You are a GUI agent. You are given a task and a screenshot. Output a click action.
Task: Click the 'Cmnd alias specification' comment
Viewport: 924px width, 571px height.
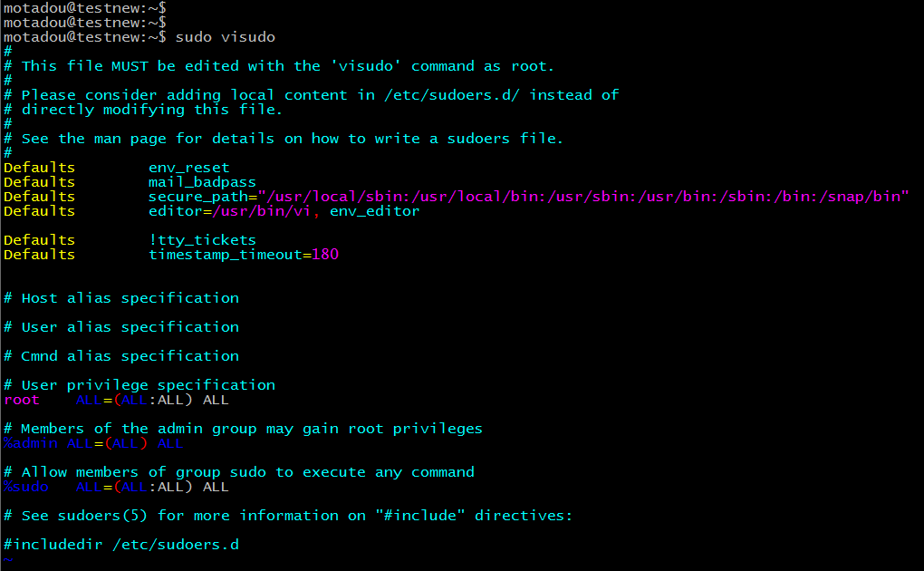click(x=130, y=356)
